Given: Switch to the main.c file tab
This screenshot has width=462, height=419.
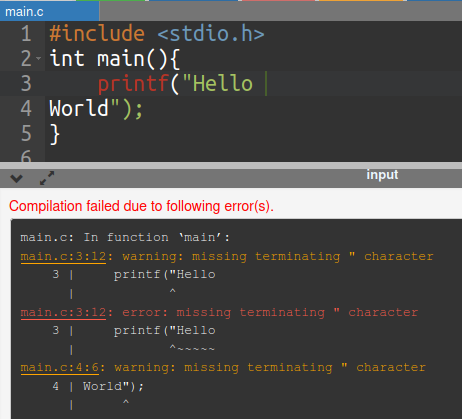Looking at the screenshot, I should (x=24, y=12).
